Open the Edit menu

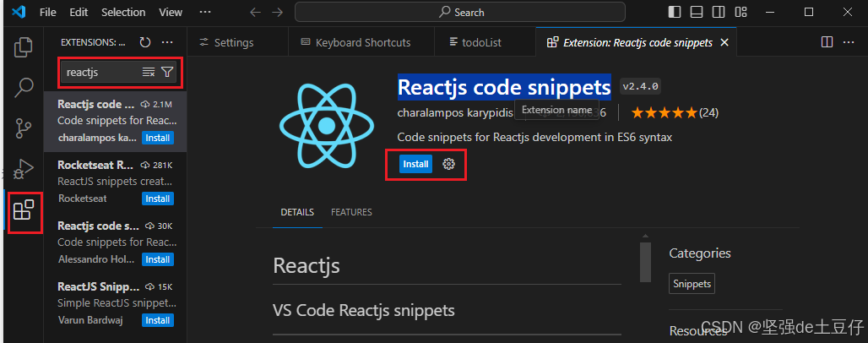click(79, 12)
